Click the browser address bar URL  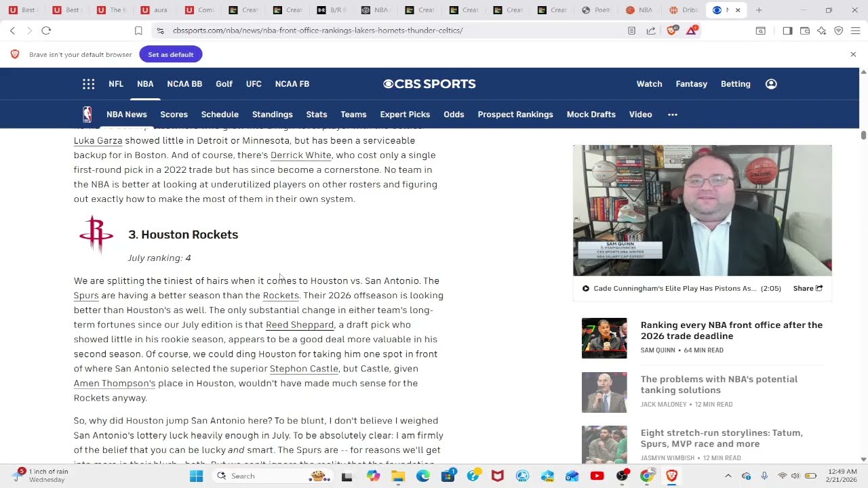317,30
